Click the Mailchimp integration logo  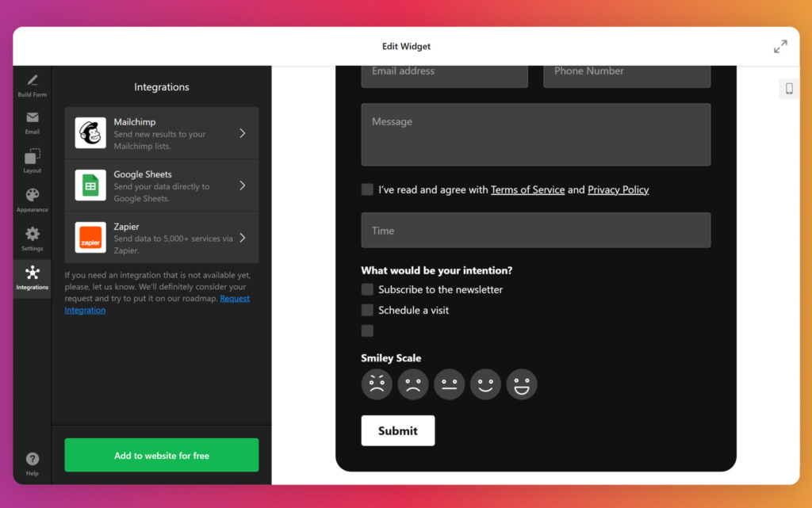[90, 132]
